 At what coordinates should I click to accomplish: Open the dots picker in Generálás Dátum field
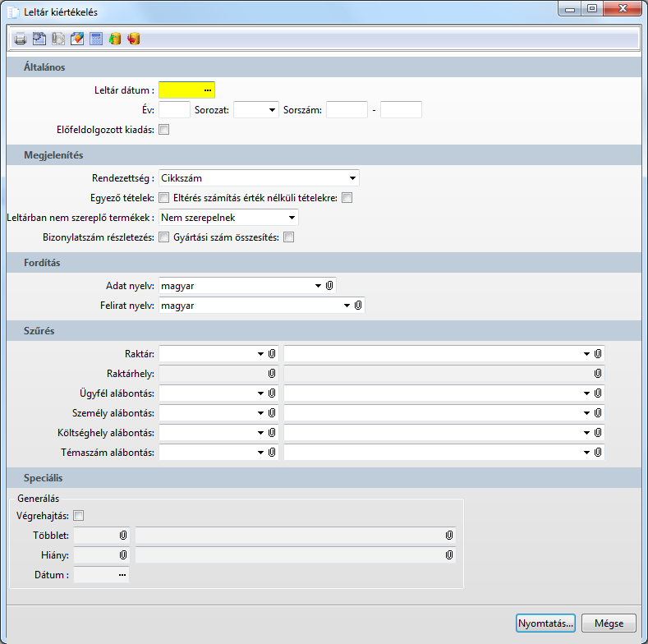point(122,575)
